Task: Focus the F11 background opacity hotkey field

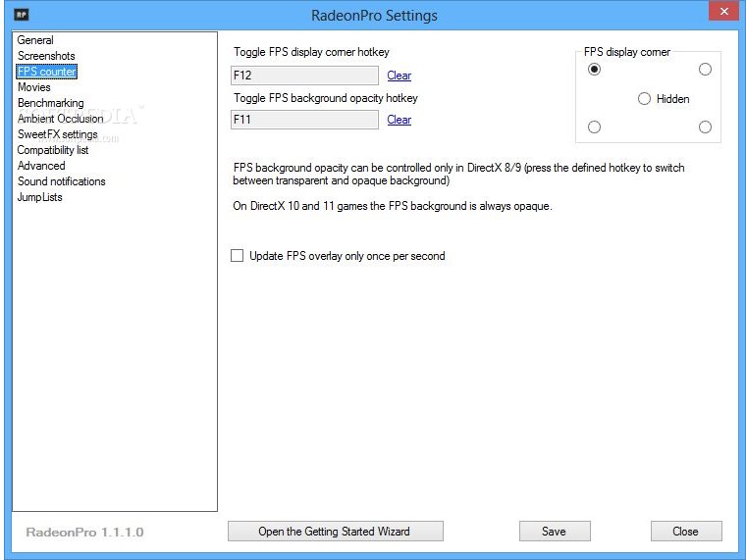Action: 304,120
